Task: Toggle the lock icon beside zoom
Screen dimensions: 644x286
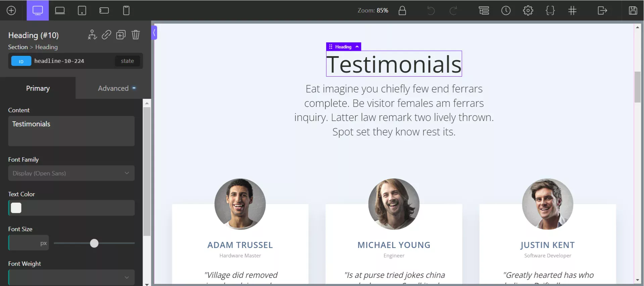Action: (402, 10)
